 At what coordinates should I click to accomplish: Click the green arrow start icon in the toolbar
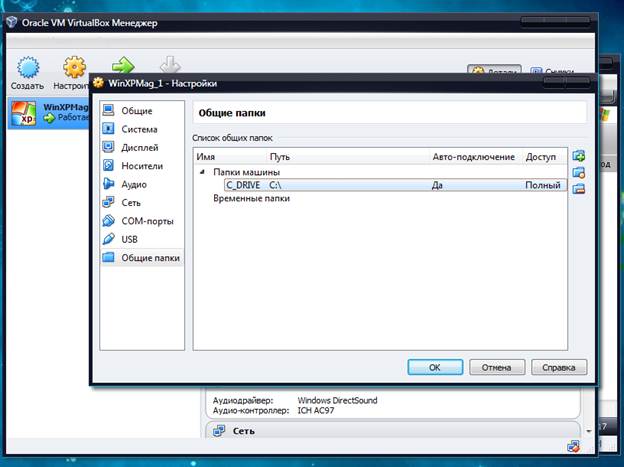(x=123, y=65)
